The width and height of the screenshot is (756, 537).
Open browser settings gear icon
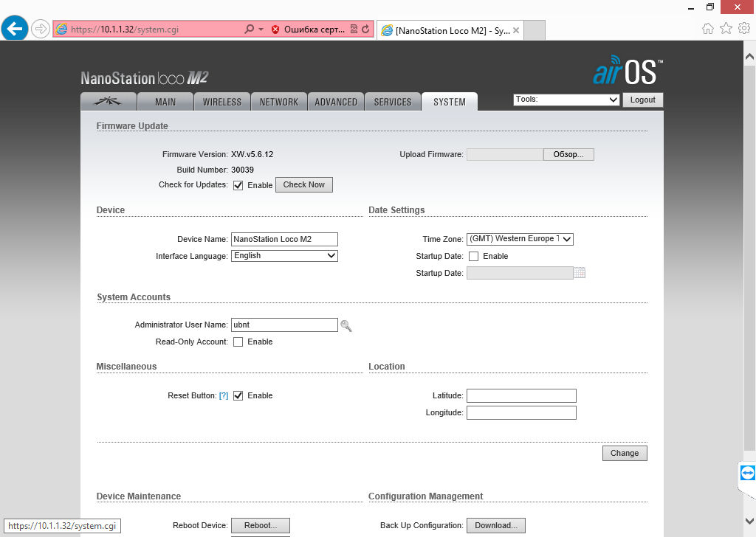pos(743,29)
